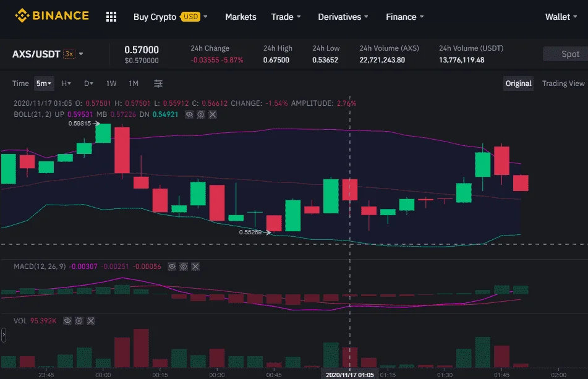This screenshot has height=379, width=588.
Task: Select the 1W interval
Action: coord(111,83)
